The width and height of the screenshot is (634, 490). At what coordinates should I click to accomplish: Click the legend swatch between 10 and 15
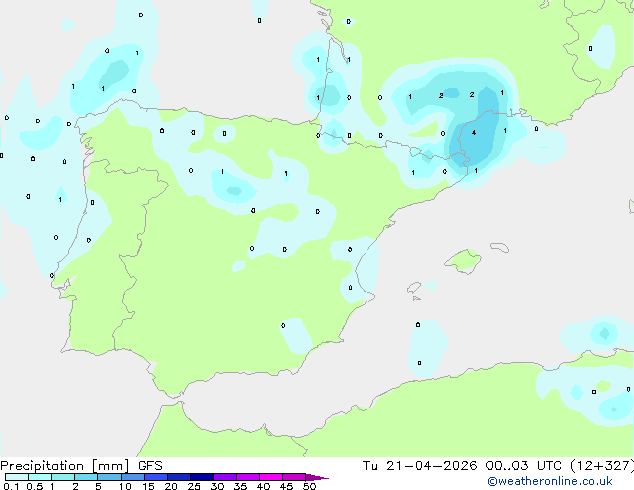point(133,477)
